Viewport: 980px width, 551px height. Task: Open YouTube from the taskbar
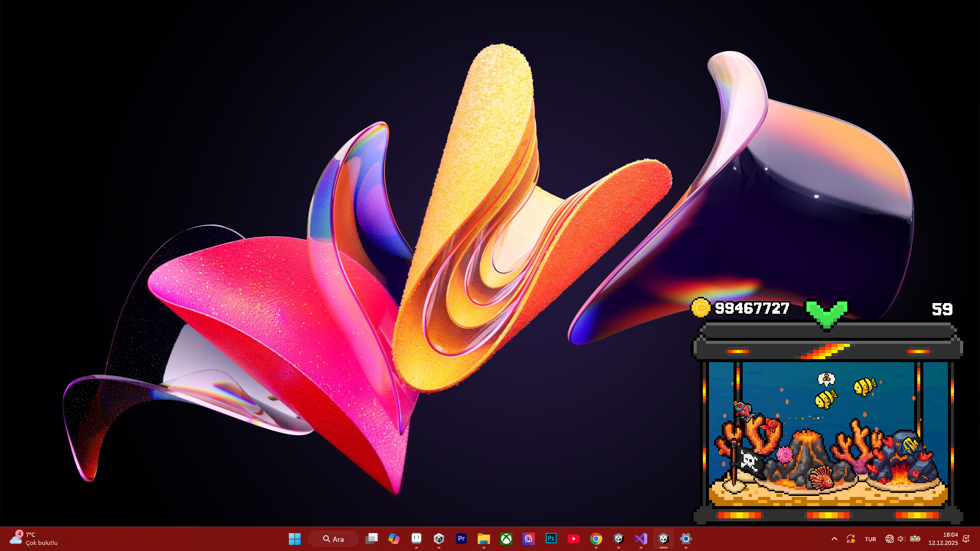[573, 539]
